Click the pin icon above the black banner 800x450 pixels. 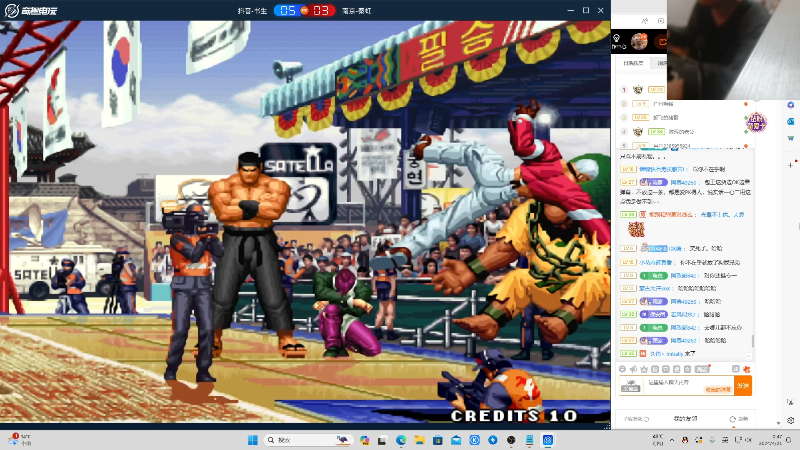pos(645,21)
